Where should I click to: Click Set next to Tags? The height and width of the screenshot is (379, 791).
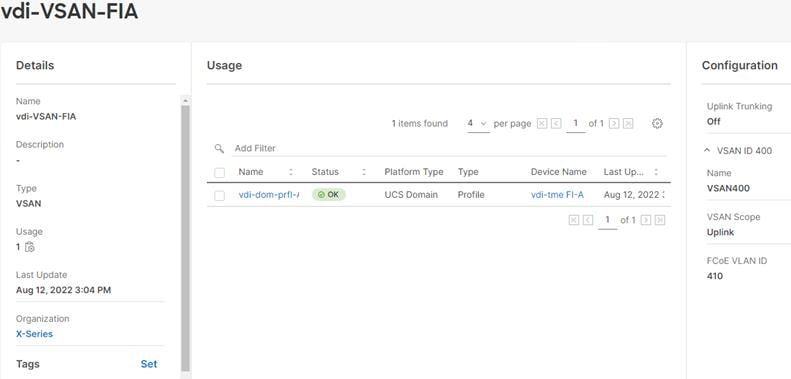point(149,364)
